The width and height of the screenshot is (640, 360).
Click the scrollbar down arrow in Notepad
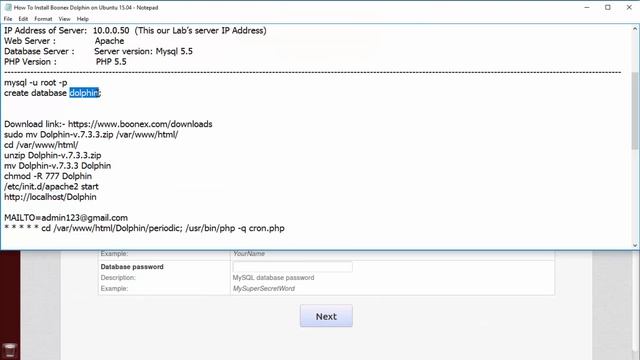(x=635, y=245)
